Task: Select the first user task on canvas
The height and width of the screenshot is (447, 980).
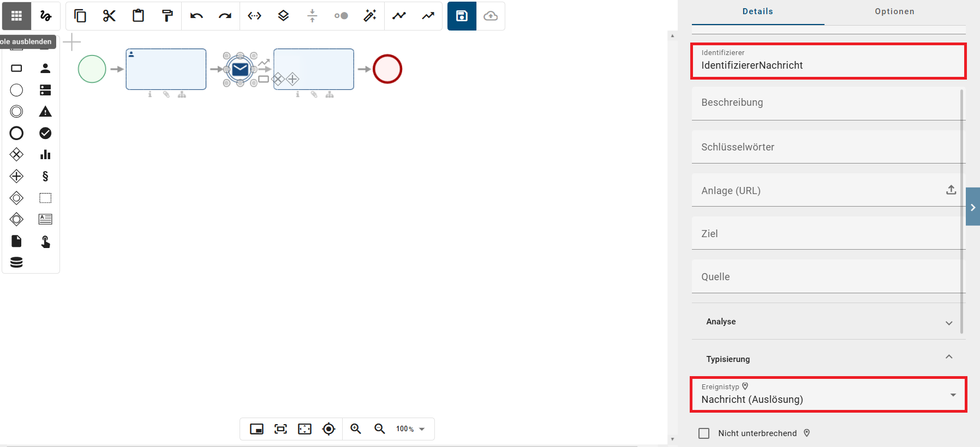Action: point(166,69)
